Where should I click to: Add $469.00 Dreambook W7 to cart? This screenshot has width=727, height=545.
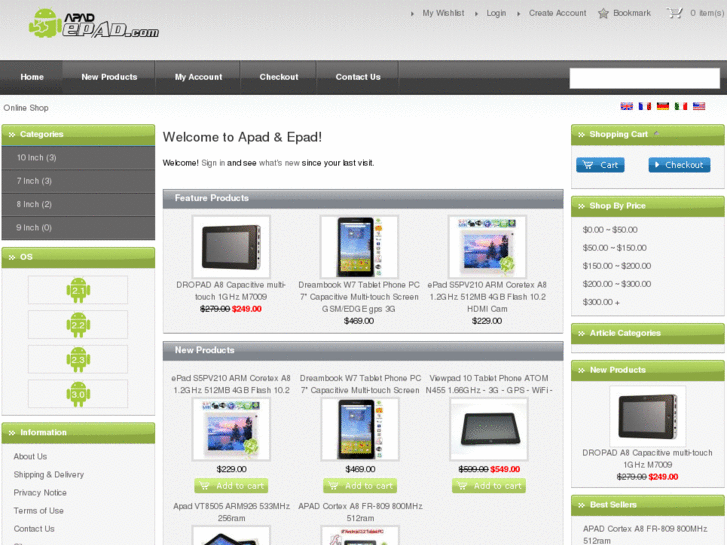point(360,486)
